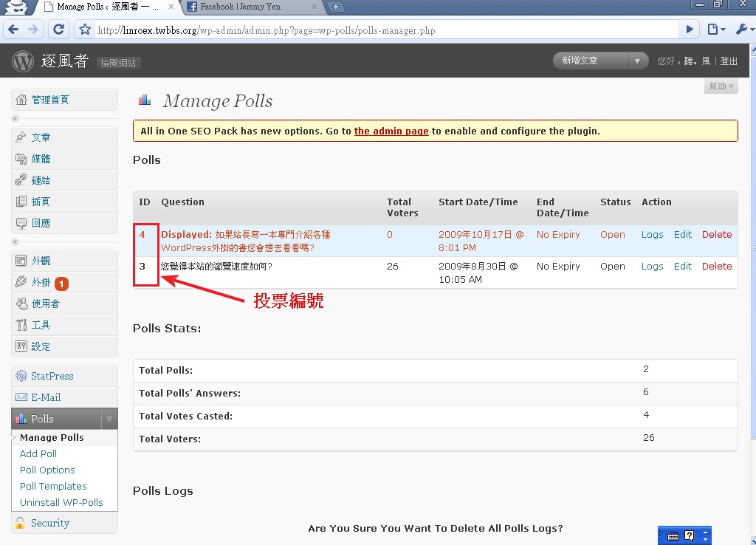Collapse the Polls menu arrow

[109, 419]
